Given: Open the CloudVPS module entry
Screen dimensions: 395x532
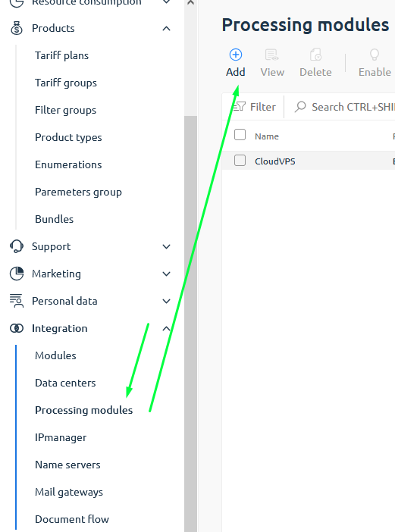Looking at the screenshot, I should click(x=275, y=161).
